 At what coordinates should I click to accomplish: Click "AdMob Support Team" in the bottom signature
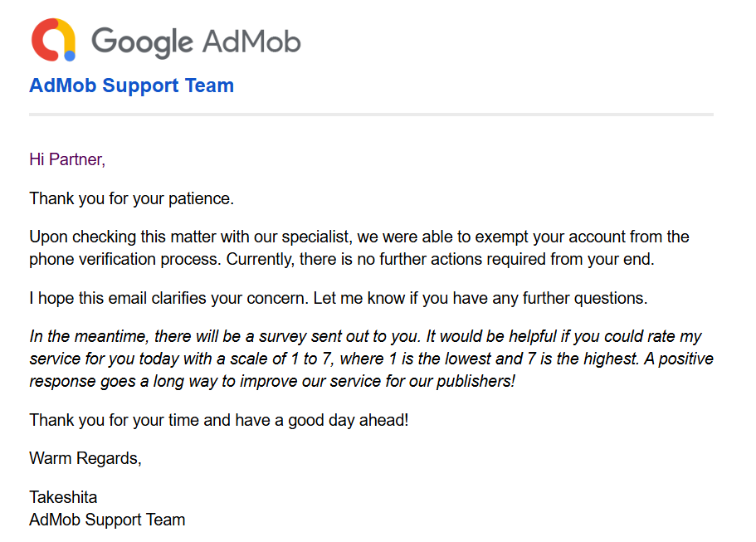[x=107, y=520]
